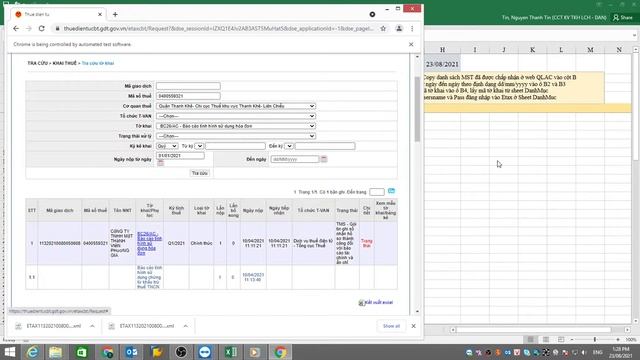This screenshot has height=360, width=640.
Task: Select Excel cell showing 23/08/2021
Action: [x=442, y=64]
